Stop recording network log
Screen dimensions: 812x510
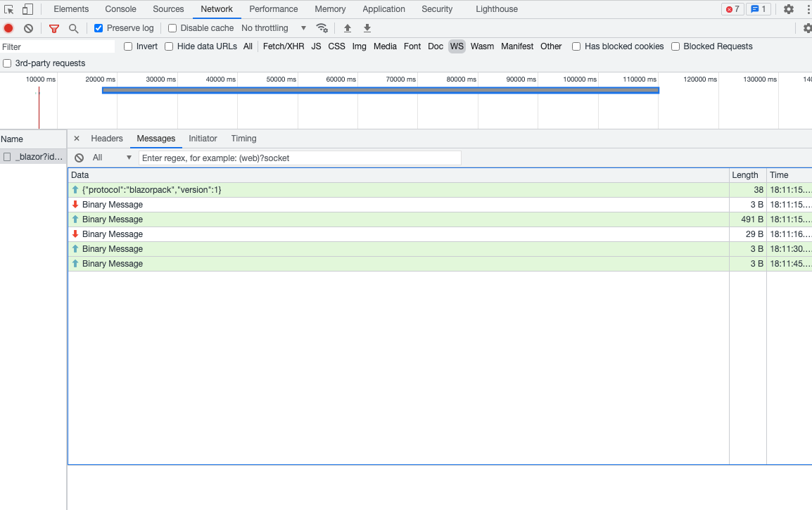[x=9, y=28]
